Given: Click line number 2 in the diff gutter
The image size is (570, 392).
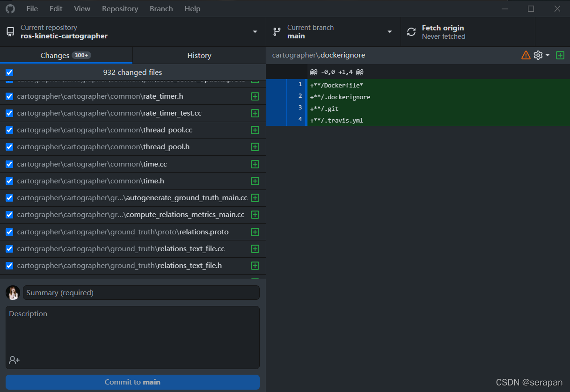Looking at the screenshot, I should point(300,96).
